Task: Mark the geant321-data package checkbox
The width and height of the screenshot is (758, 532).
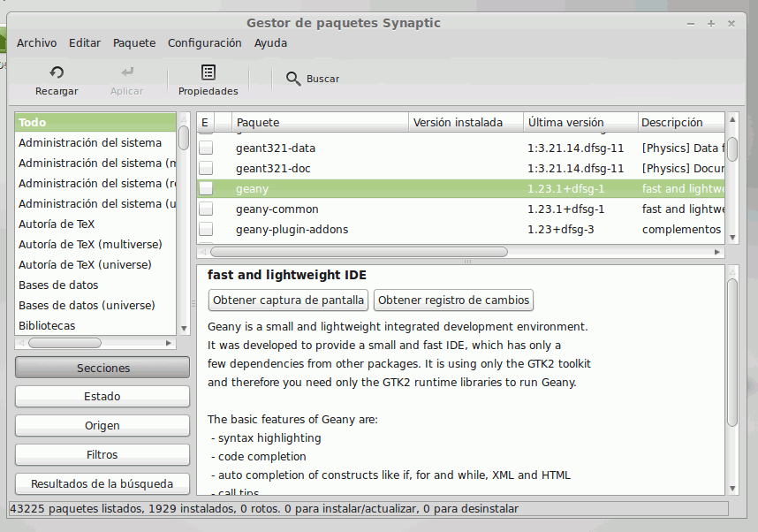Action: point(206,148)
